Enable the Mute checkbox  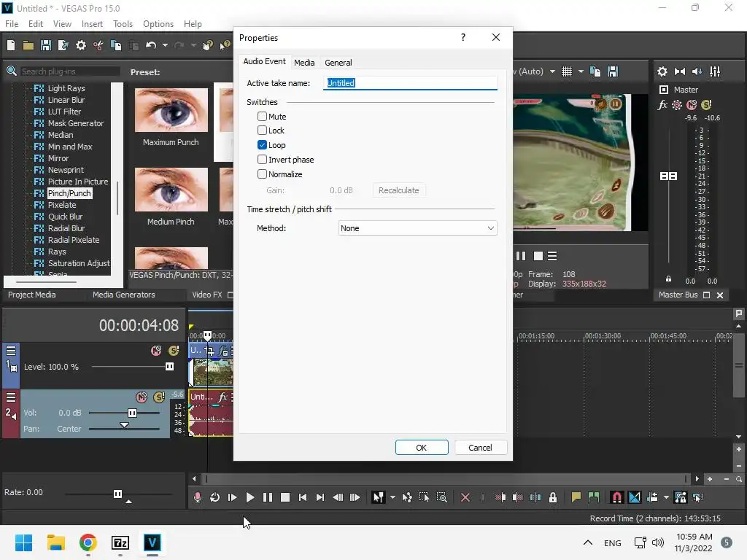262,116
